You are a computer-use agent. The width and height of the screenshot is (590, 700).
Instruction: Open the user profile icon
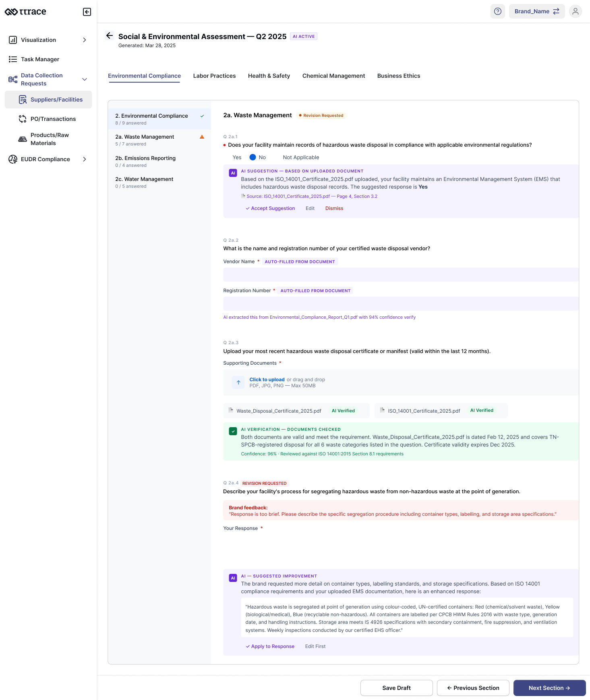576,11
